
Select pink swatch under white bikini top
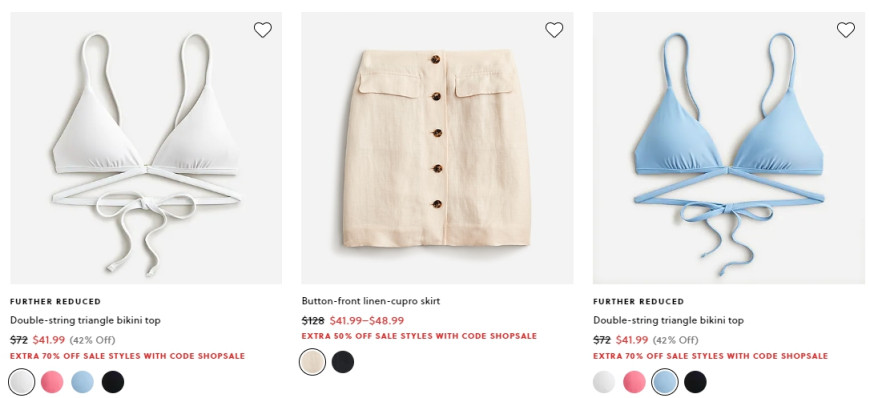[x=52, y=382]
